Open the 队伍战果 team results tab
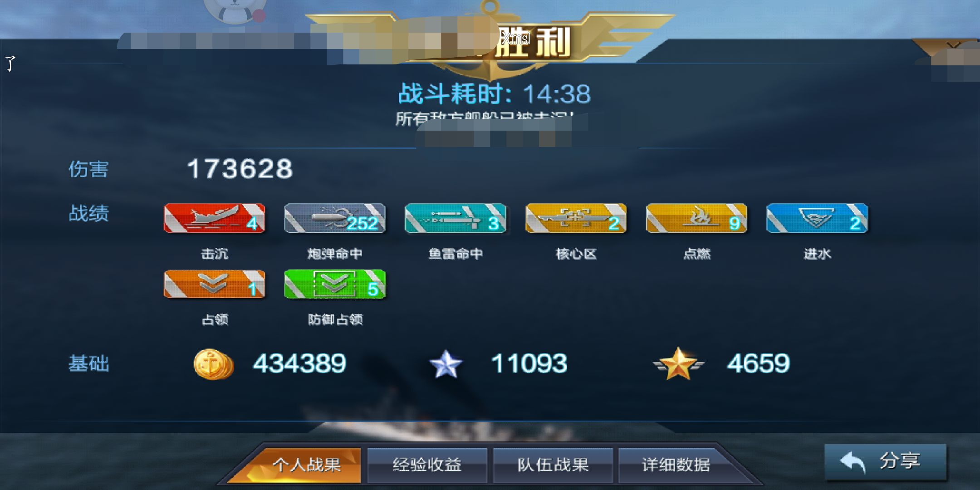The width and height of the screenshot is (980, 490). 553,465
